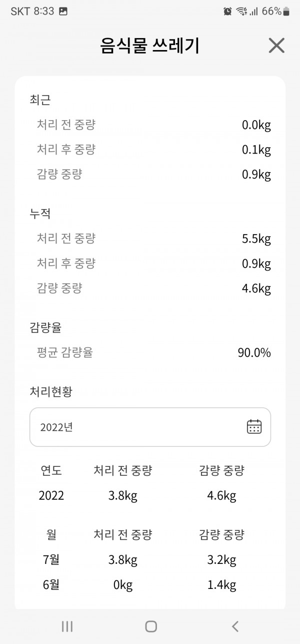Select the 7월 monthly row
300x644 pixels.
[x=150, y=560]
